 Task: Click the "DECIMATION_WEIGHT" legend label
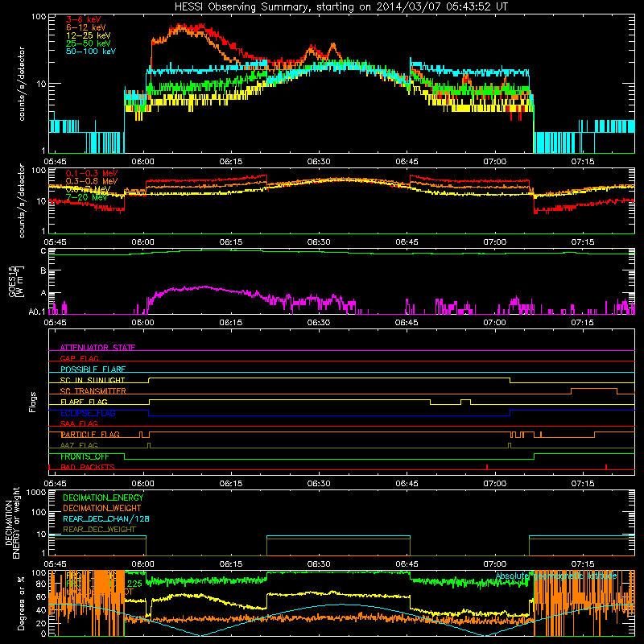point(102,509)
